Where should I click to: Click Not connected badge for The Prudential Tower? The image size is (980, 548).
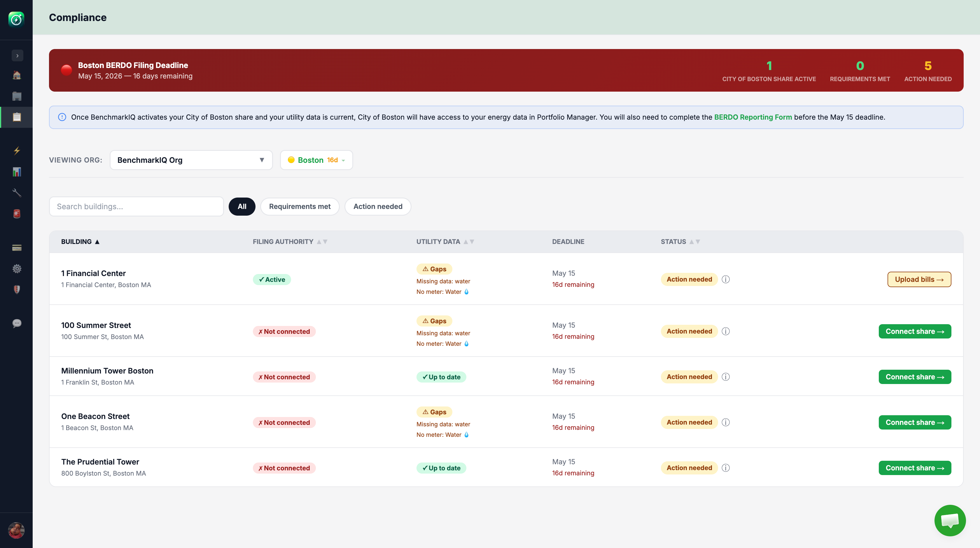pyautogui.click(x=284, y=468)
